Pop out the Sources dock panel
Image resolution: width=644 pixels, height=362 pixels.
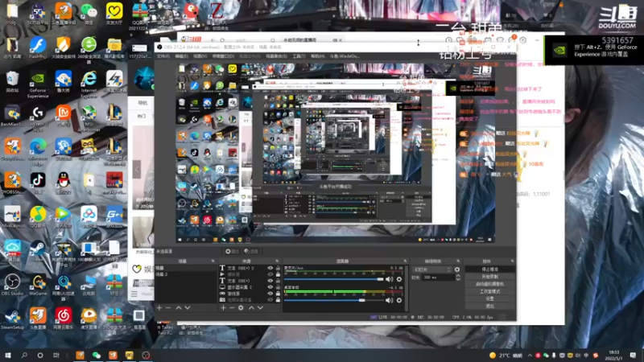pyautogui.click(x=277, y=261)
